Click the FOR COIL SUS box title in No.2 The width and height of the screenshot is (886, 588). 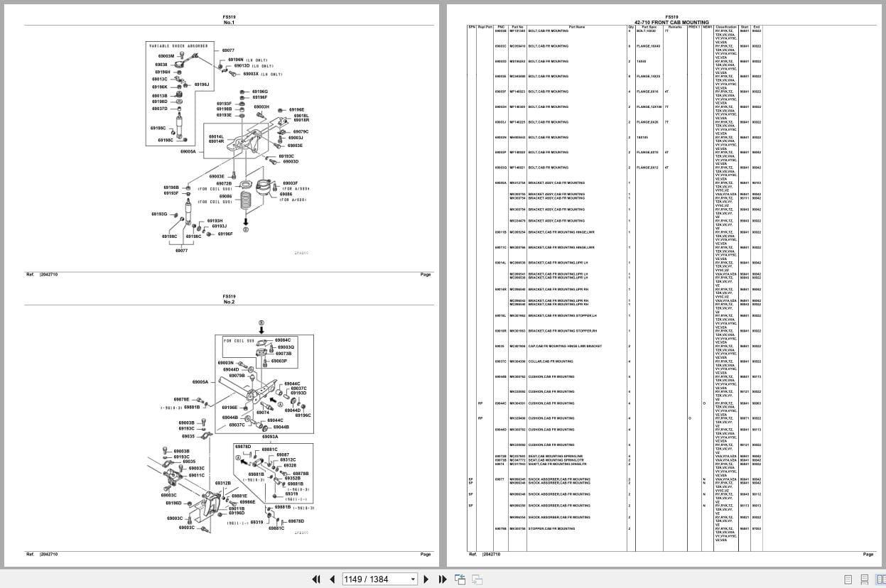238,341
